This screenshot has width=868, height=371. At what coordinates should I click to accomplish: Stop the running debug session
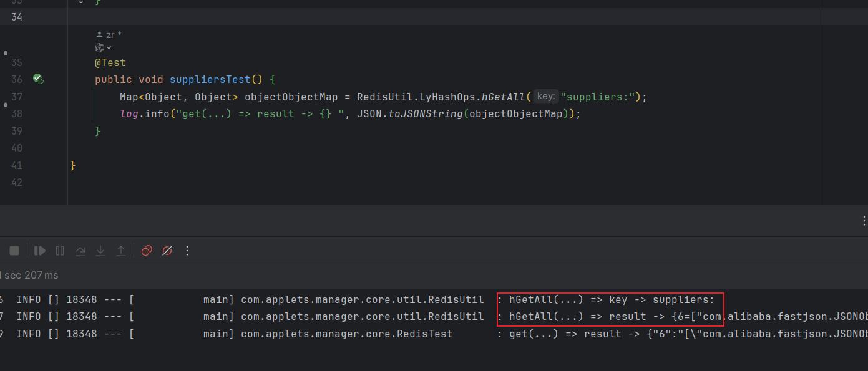[x=14, y=251]
